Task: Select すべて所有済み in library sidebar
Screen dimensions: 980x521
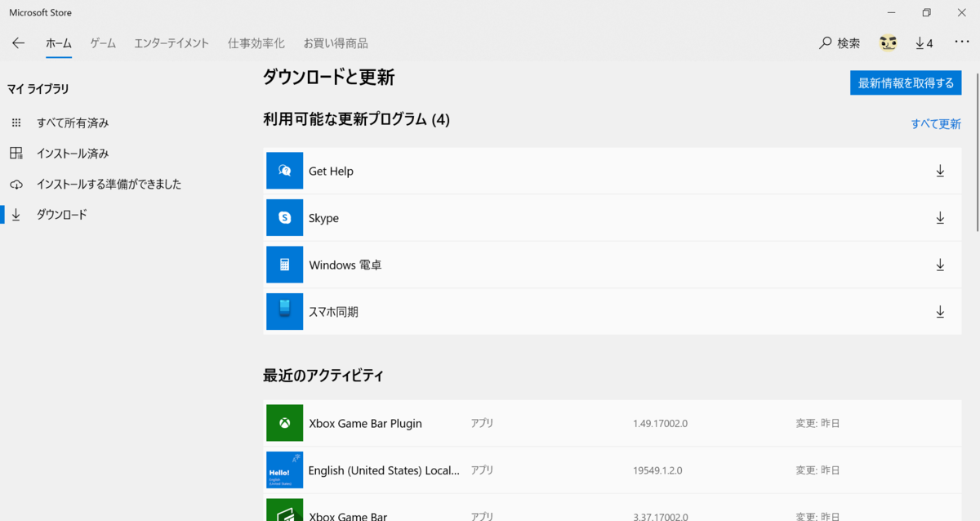Action: [73, 122]
